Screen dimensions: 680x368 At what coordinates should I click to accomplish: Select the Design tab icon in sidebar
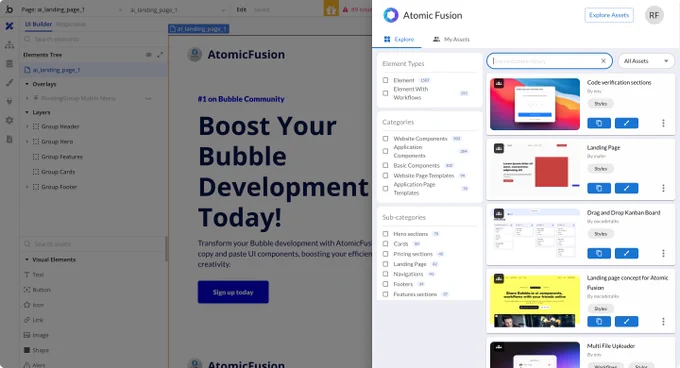coord(9,26)
